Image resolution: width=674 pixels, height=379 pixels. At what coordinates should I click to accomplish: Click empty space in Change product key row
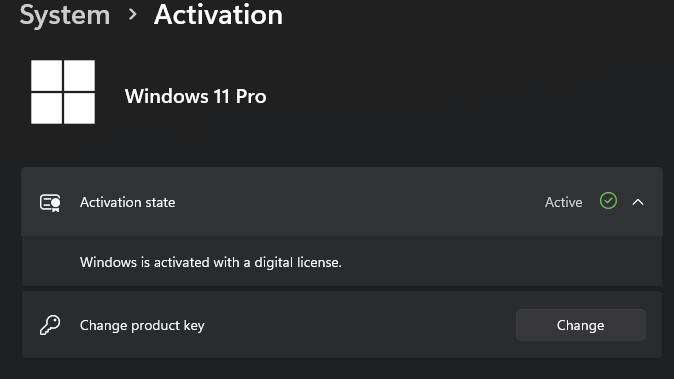359,325
